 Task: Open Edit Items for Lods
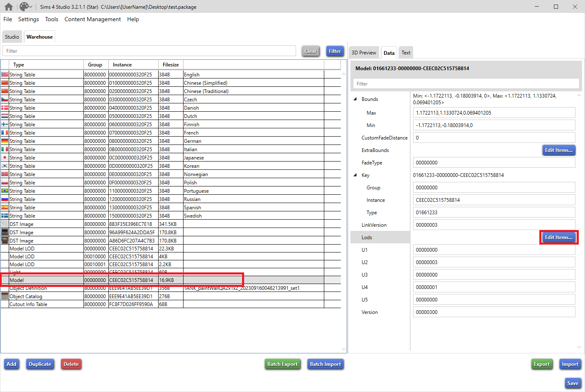coord(559,238)
